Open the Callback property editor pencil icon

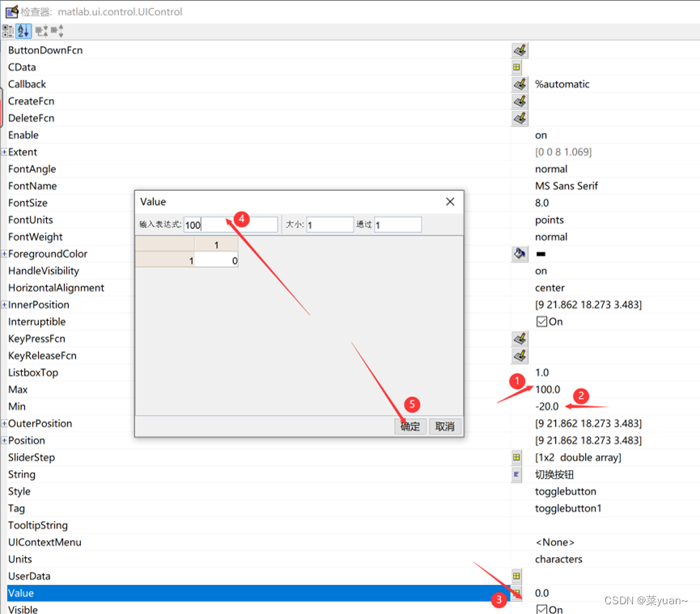click(520, 84)
